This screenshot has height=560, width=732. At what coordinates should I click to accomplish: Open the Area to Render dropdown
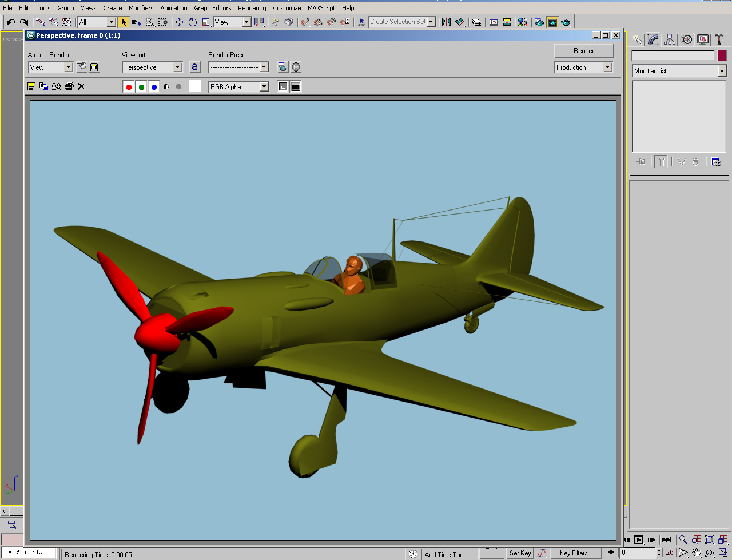point(68,67)
